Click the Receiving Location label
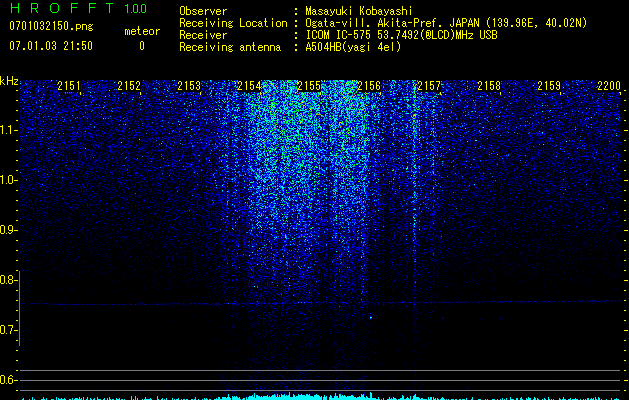Image resolution: width=629 pixels, height=400 pixels. click(x=233, y=23)
